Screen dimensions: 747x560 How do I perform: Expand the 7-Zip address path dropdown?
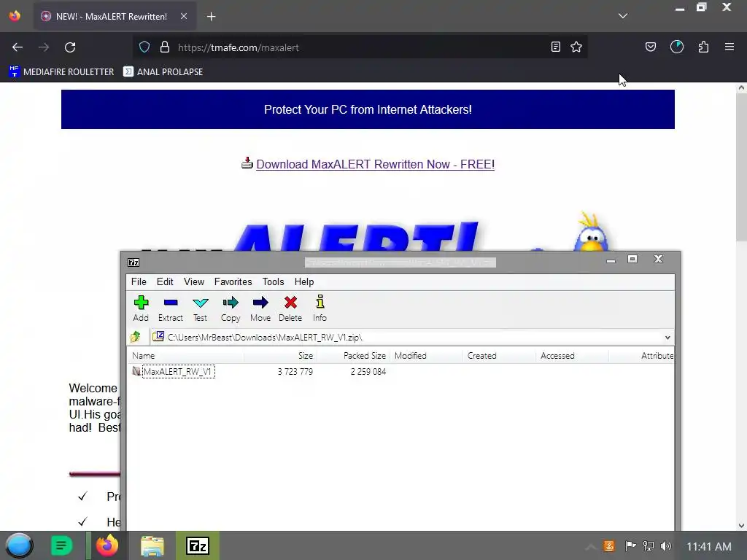point(667,338)
